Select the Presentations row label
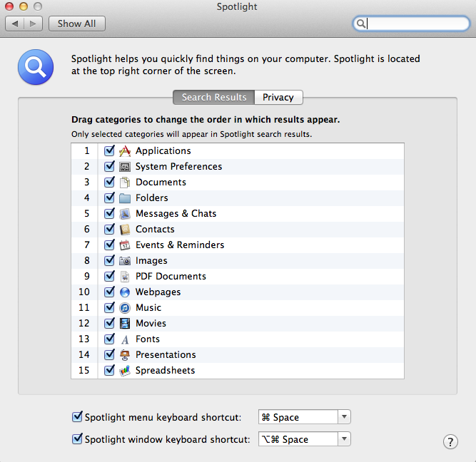Screen dimensions: 476x462 166,354
